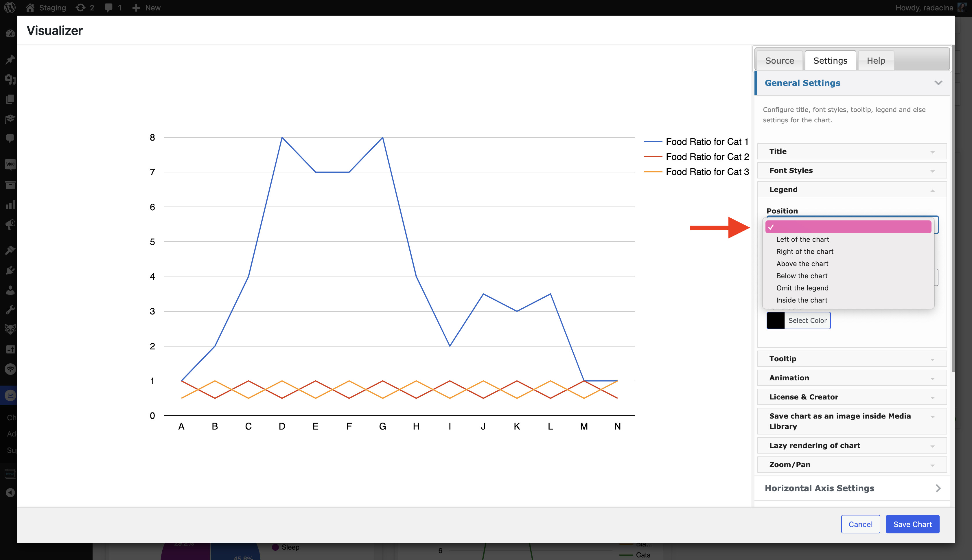
Task: Open the raccoon mascot icon in sidebar
Action: click(x=10, y=329)
